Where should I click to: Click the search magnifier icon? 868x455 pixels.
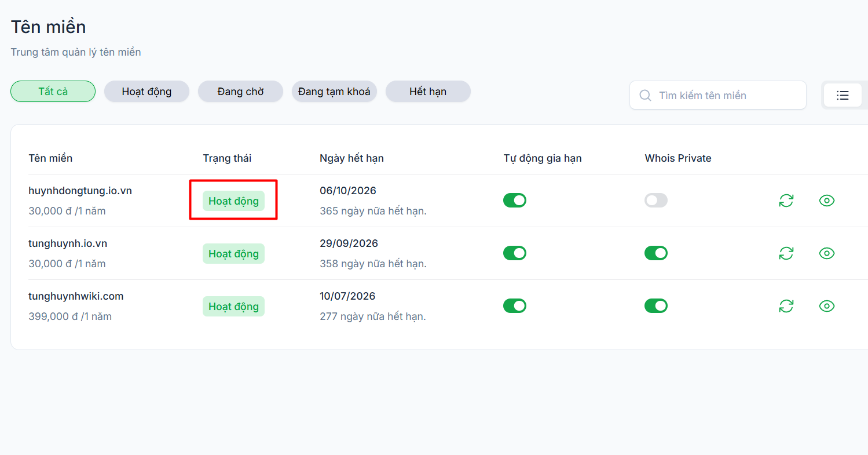click(x=645, y=95)
